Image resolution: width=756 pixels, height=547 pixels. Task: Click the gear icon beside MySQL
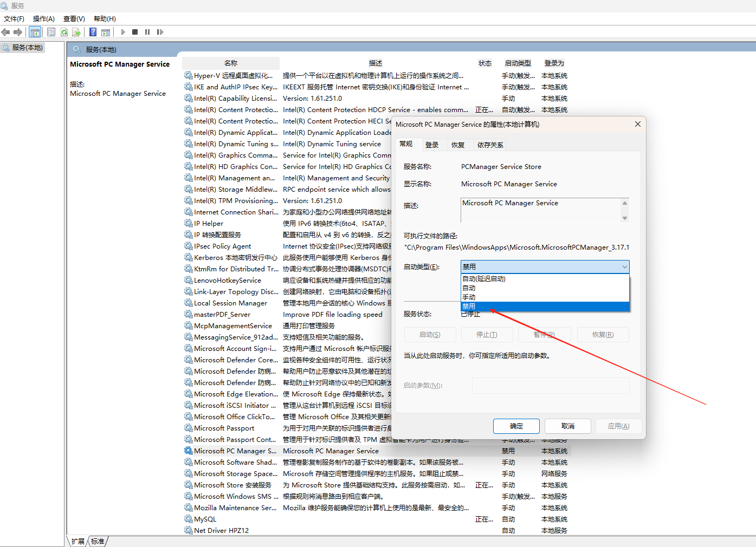click(188, 519)
